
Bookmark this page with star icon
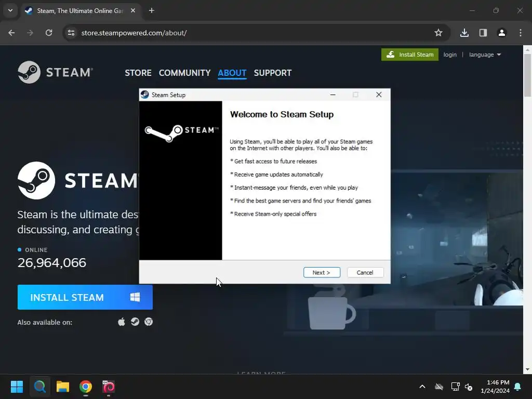(x=438, y=33)
